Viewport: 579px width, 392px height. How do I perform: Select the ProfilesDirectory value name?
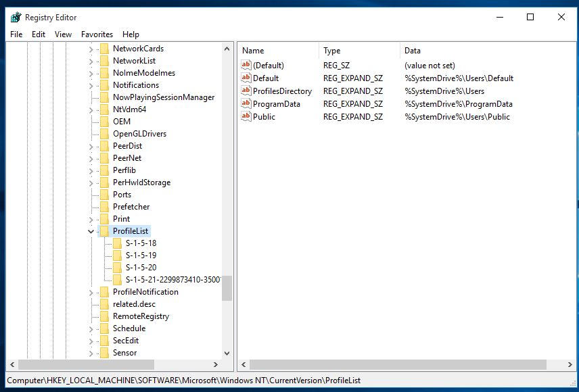pos(283,91)
